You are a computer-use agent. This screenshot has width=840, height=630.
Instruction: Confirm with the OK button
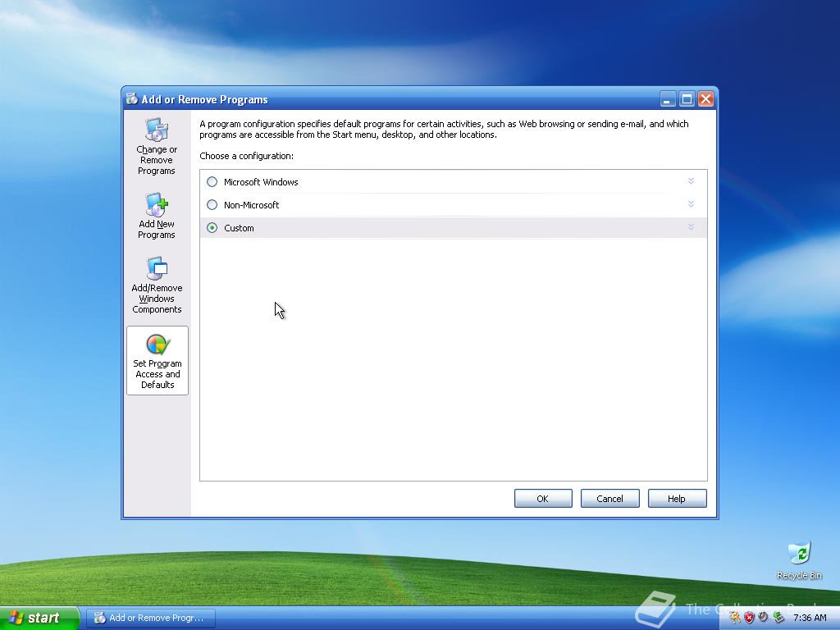(x=543, y=499)
